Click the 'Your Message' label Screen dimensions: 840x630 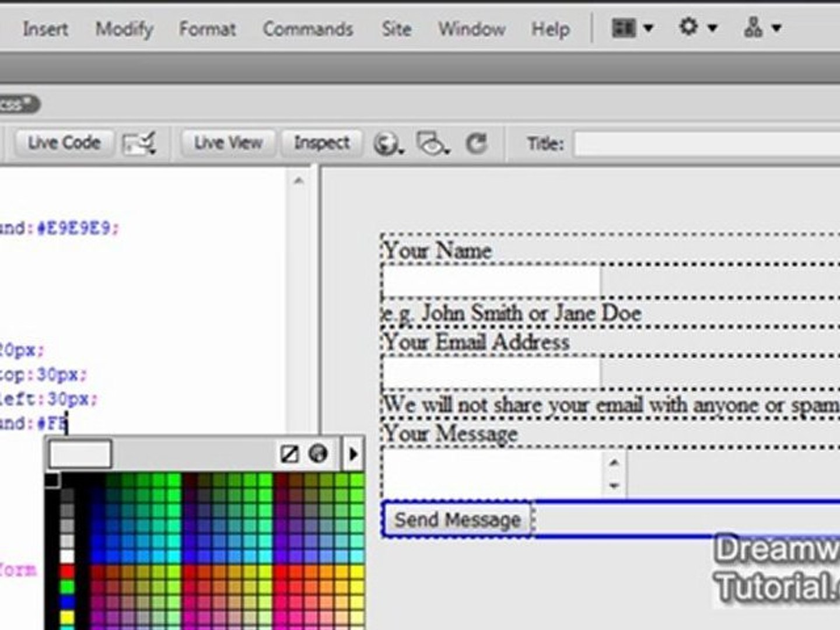click(x=450, y=433)
